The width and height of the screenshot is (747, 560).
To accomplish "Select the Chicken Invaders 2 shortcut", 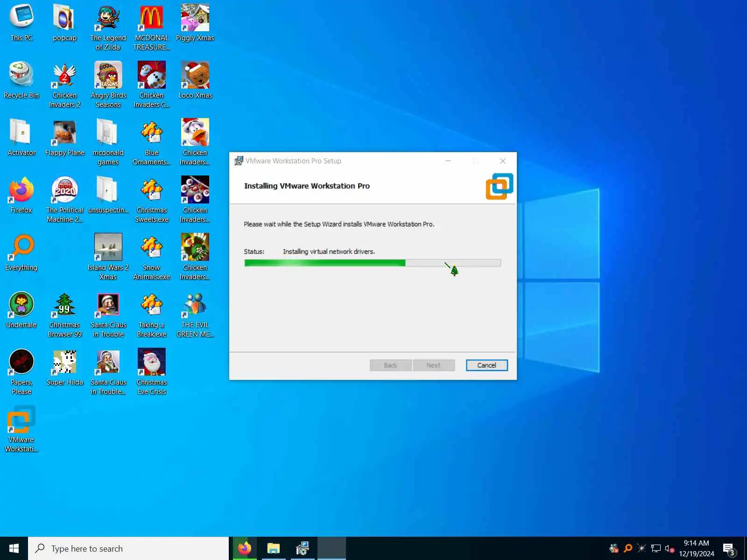I will [64, 85].
